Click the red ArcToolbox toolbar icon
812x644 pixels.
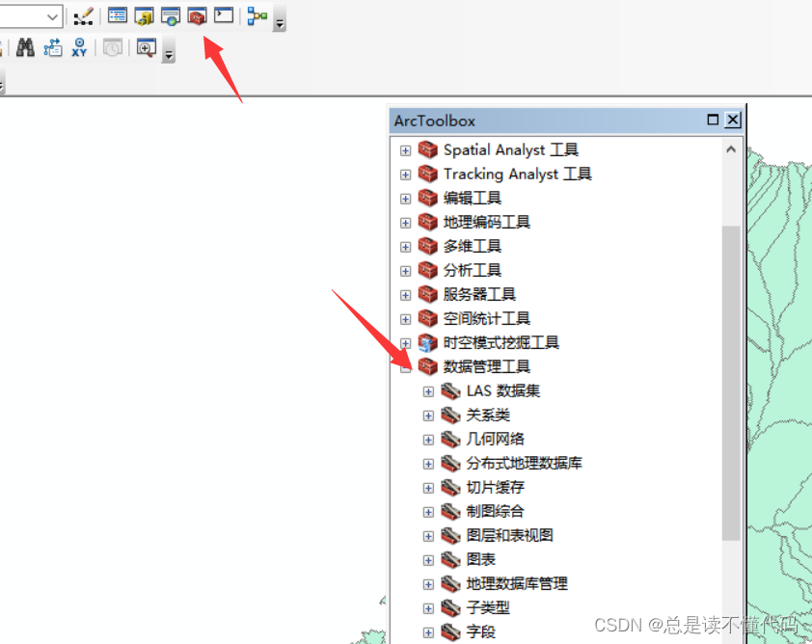point(197,16)
